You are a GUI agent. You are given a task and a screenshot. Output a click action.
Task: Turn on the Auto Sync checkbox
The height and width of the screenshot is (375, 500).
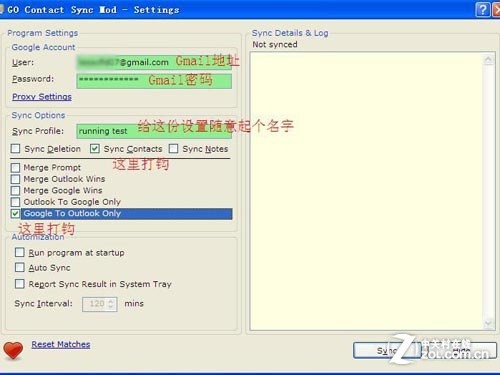pos(20,267)
